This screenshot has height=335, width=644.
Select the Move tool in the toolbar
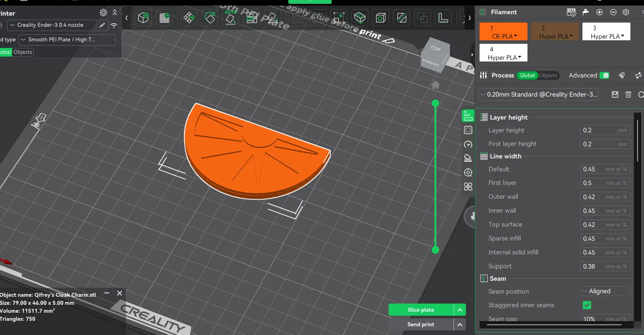pos(189,18)
